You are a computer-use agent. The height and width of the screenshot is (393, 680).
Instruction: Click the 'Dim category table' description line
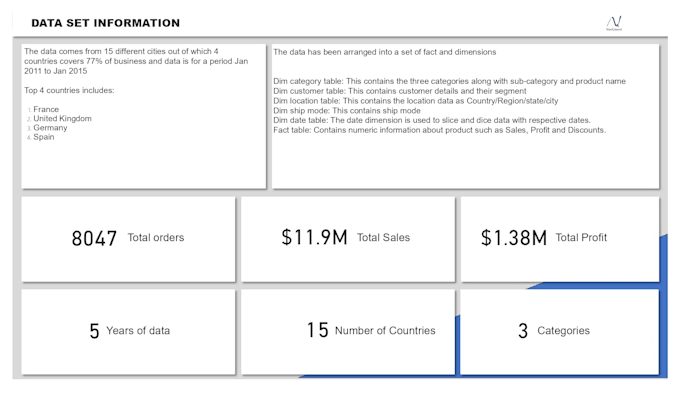[449, 81]
